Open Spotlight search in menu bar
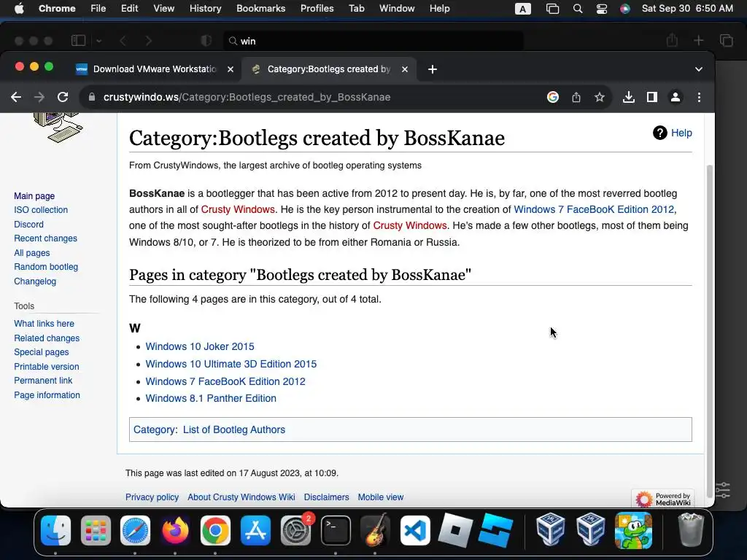 (578, 9)
